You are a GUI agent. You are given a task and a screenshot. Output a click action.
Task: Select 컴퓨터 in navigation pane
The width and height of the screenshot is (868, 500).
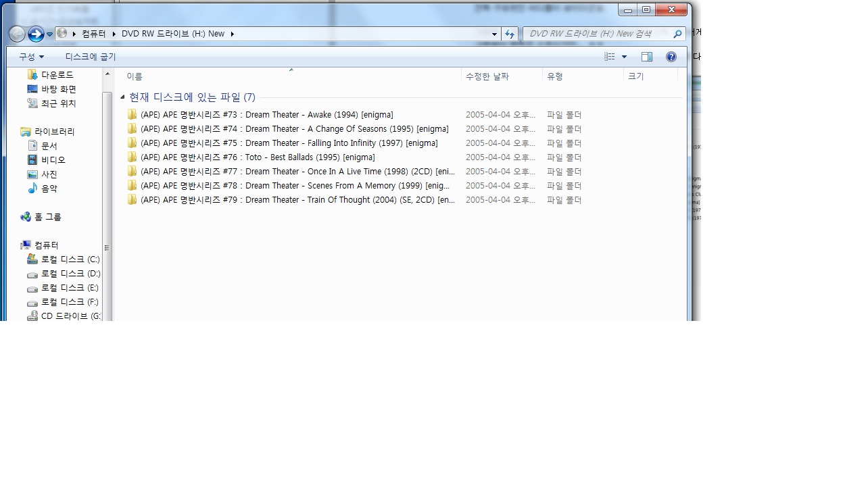[39, 245]
